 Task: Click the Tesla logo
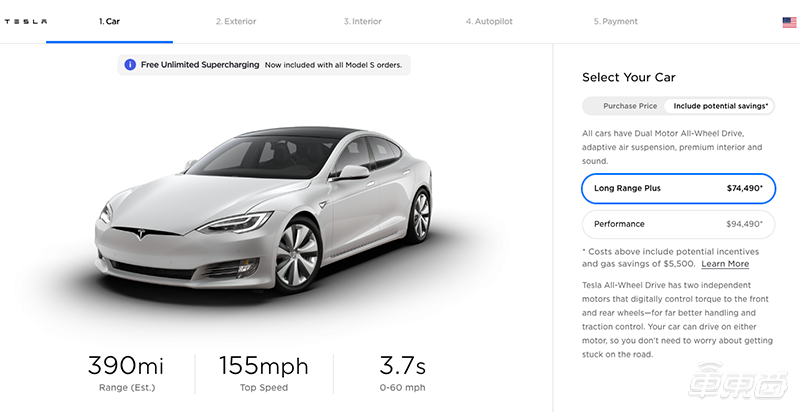coord(26,21)
